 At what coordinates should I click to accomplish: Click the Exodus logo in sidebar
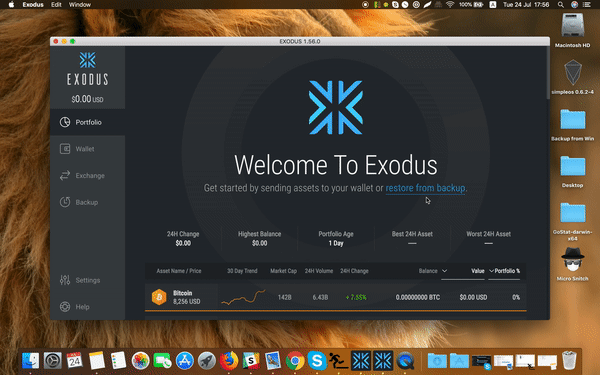tap(88, 69)
